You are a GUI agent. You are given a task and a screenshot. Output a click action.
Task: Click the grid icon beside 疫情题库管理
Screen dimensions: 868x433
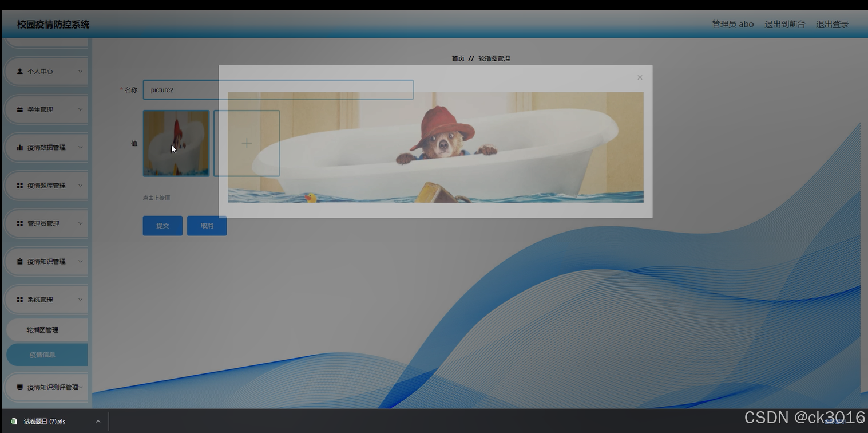20,186
